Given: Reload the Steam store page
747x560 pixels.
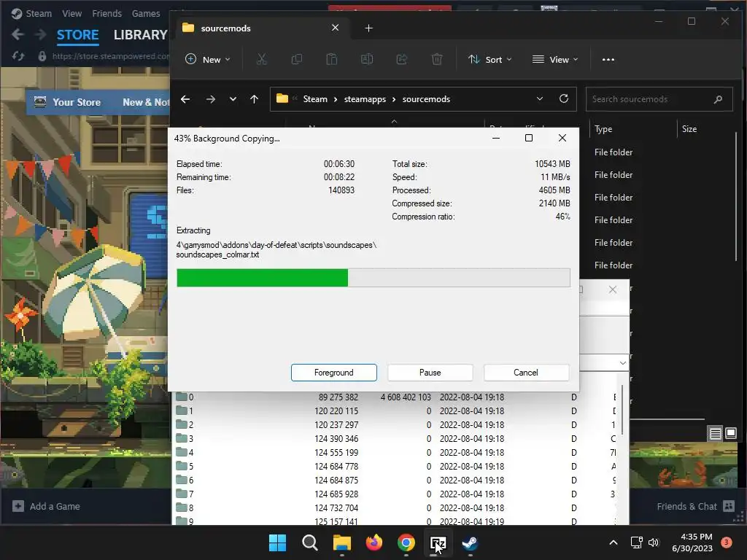Looking at the screenshot, I should tap(18, 56).
